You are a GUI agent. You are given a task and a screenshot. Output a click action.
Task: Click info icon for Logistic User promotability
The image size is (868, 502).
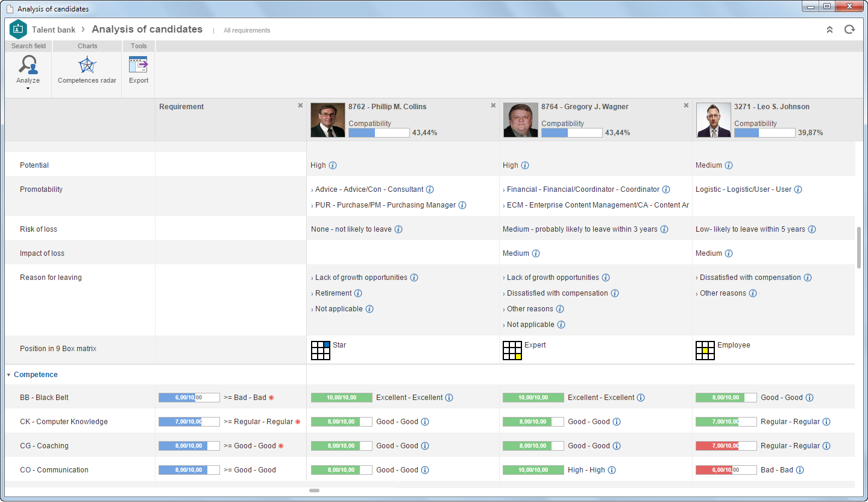[798, 189]
